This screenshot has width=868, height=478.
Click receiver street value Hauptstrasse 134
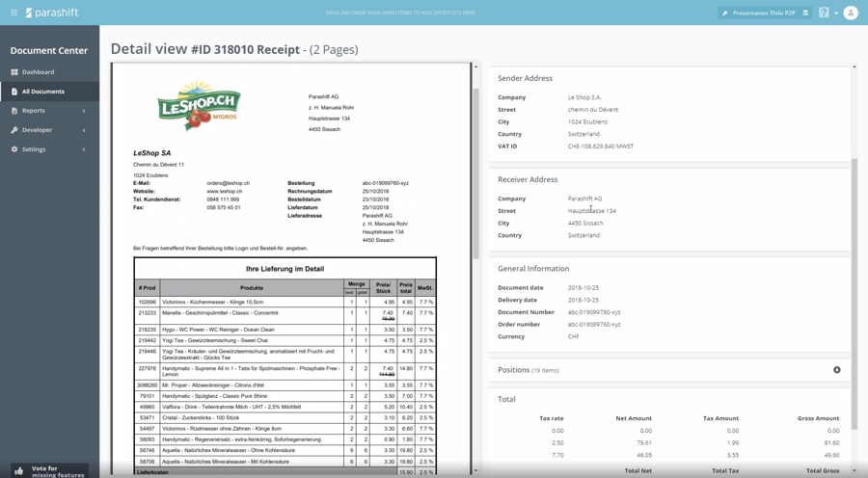[592, 211]
